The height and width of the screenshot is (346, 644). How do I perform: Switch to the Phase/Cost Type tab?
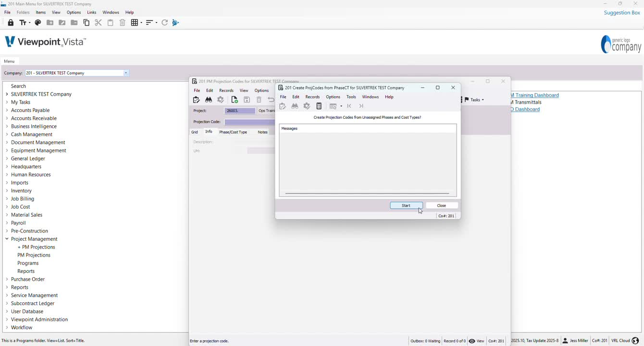point(233,132)
